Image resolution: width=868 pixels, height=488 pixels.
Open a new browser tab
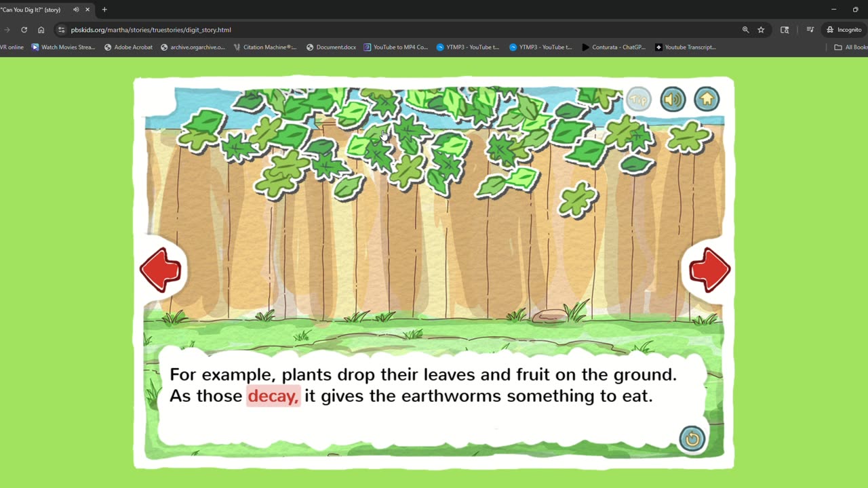pos(104,9)
